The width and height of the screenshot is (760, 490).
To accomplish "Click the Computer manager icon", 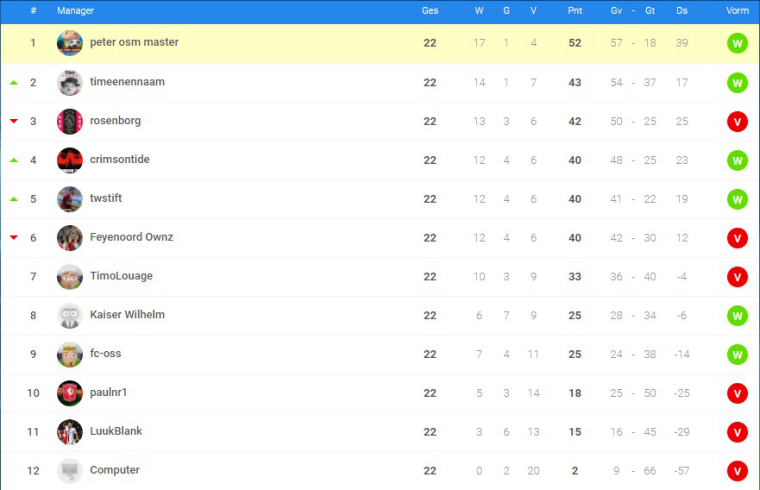I will (69, 471).
